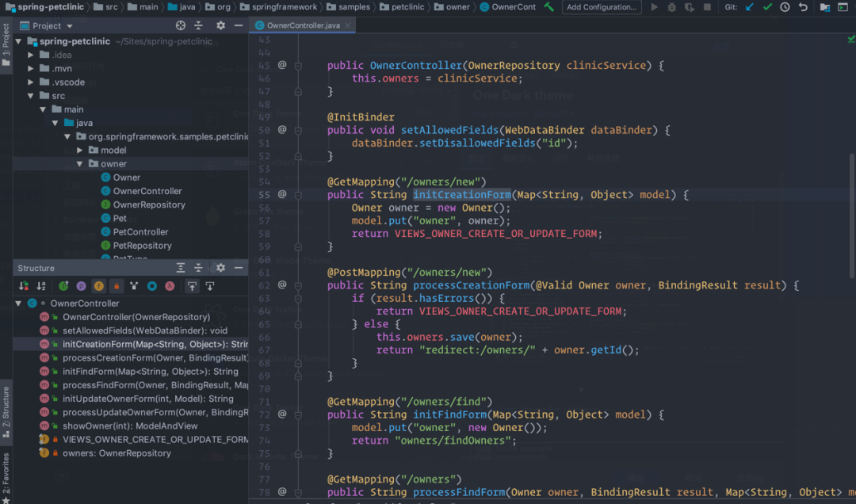Expand all nodes in the Structure panel

181,268
